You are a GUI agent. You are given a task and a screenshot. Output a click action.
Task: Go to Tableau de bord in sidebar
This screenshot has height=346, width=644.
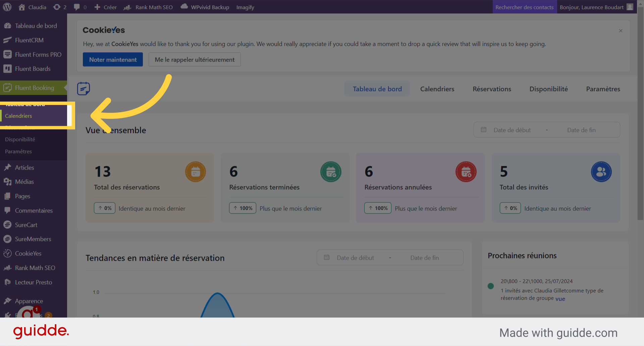(x=34, y=26)
